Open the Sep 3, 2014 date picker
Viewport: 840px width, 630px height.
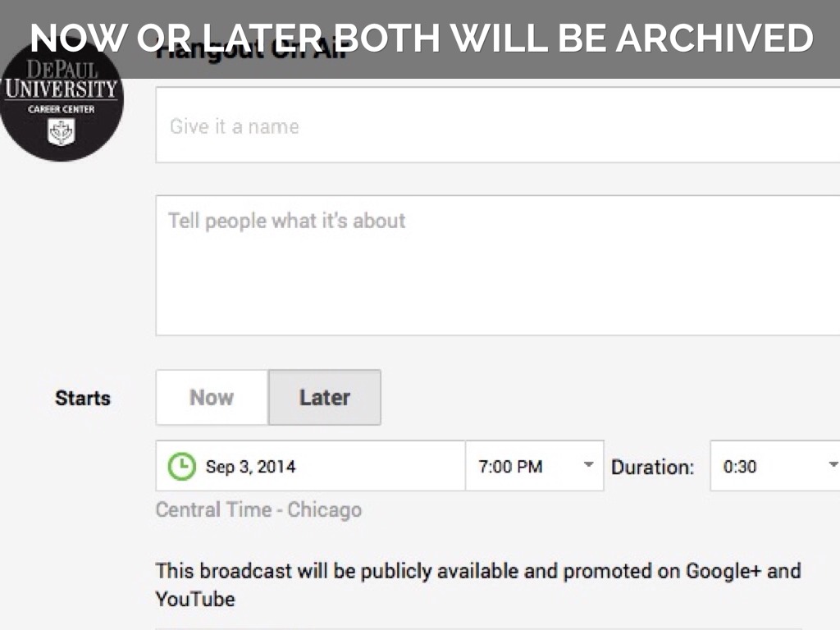pos(310,466)
